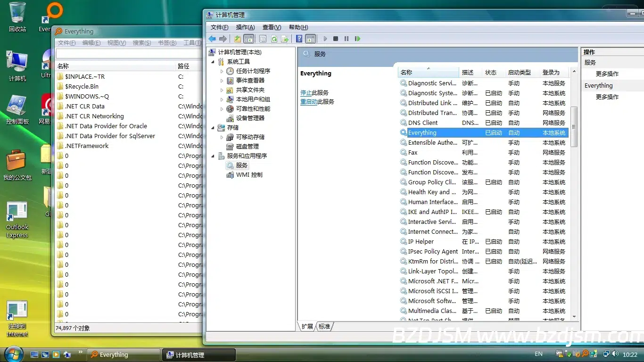This screenshot has height=362, width=644.
Task: Sort services by 登录为 column header
Action: (554, 73)
